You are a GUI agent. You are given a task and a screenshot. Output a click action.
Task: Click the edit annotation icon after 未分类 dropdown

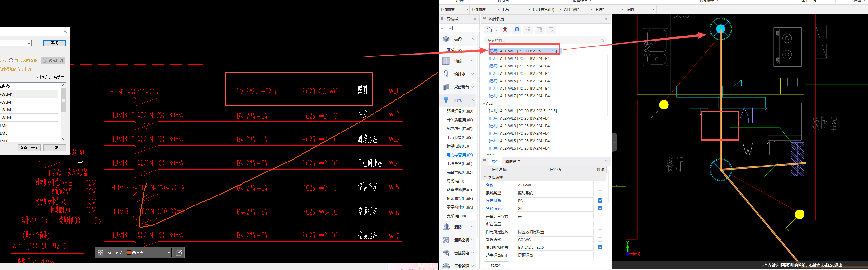179,253
